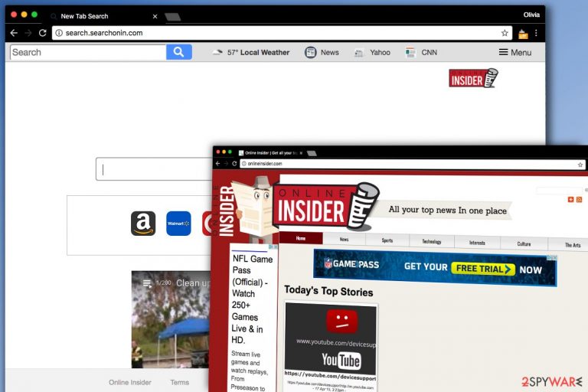Viewport: 588px width, 392px height.
Task: Click the orange plus icon beside RSS
Action: (570, 200)
